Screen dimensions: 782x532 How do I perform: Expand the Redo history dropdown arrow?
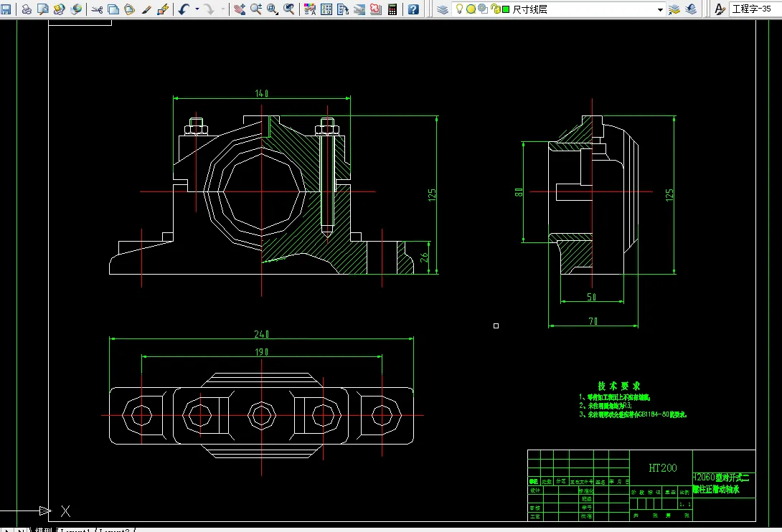pos(223,9)
